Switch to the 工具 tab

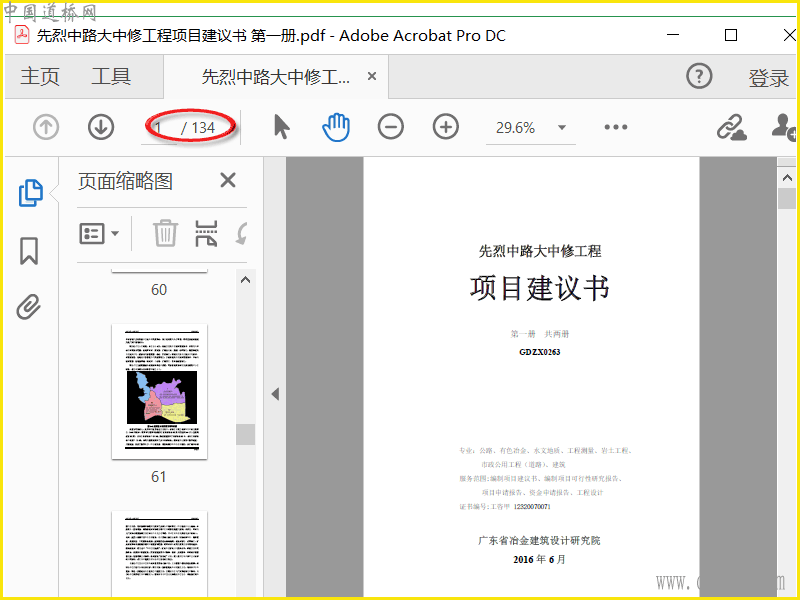pos(111,77)
